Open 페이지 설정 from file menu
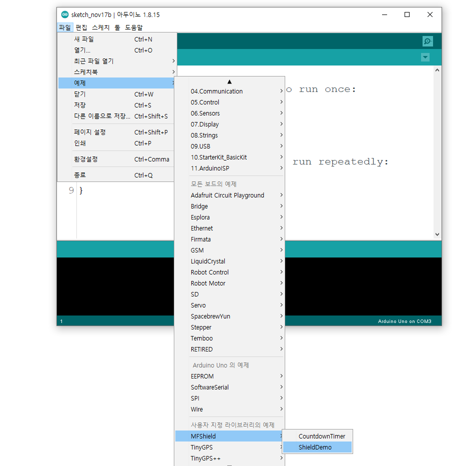 point(116,132)
